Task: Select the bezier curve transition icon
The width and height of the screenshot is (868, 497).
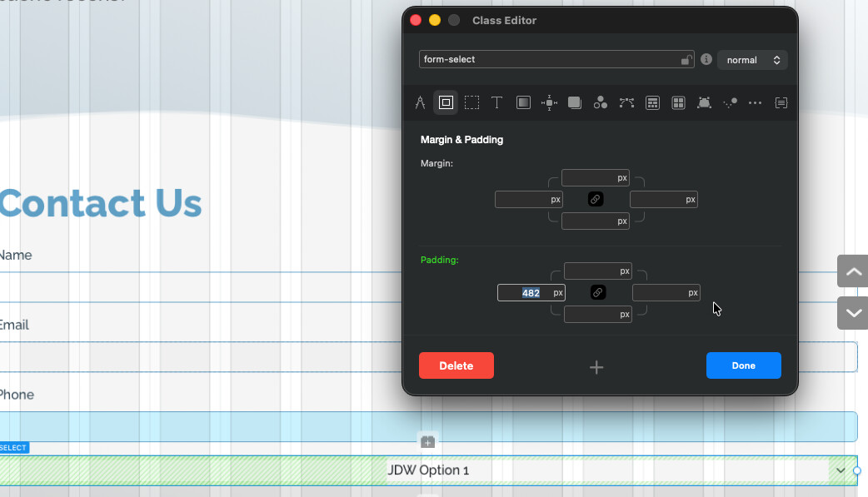Action: pos(626,103)
